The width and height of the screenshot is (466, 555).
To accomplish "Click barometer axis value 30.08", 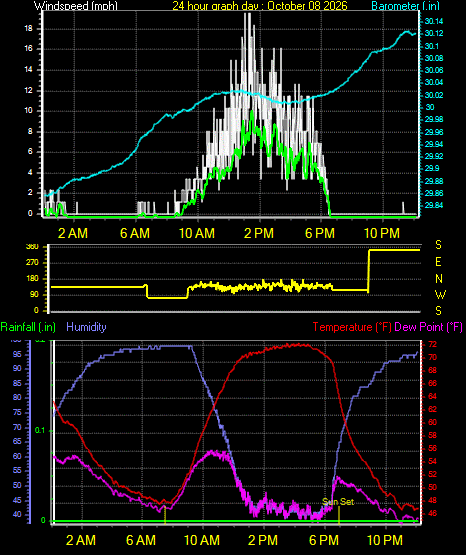I will pos(434,58).
